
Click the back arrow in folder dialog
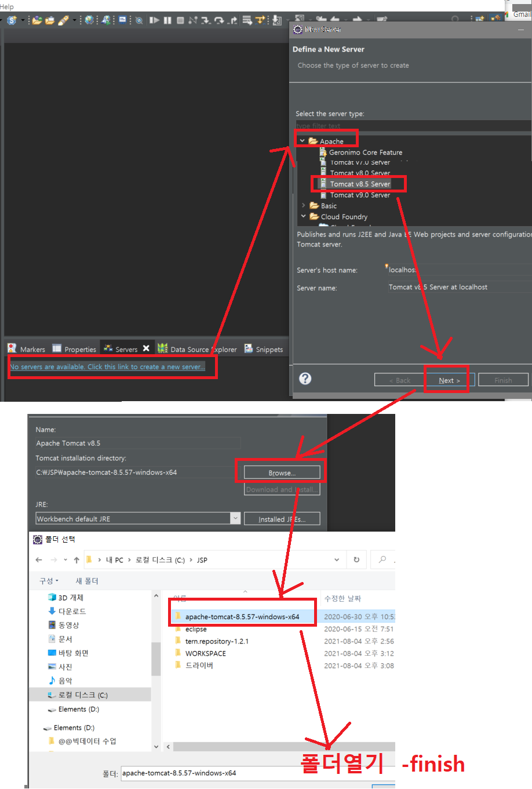39,560
